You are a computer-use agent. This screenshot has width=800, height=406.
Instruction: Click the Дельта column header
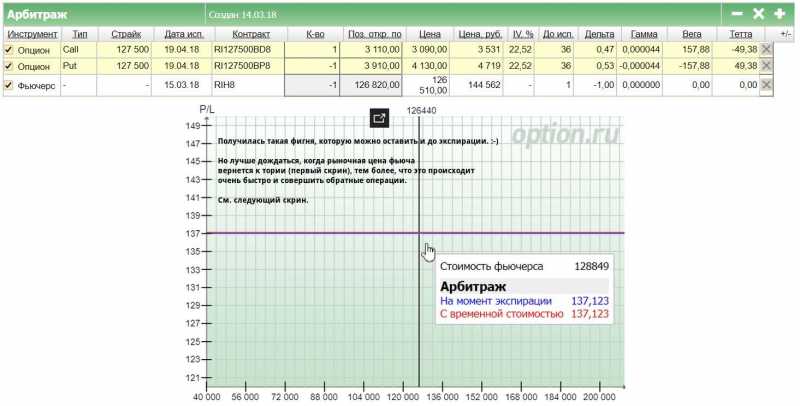pyautogui.click(x=600, y=33)
